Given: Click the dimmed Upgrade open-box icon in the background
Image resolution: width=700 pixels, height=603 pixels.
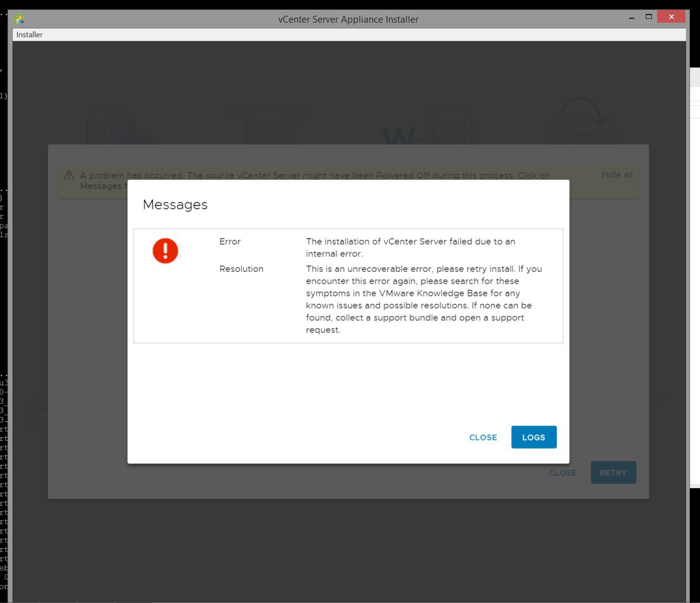Looking at the screenshot, I should [271, 123].
